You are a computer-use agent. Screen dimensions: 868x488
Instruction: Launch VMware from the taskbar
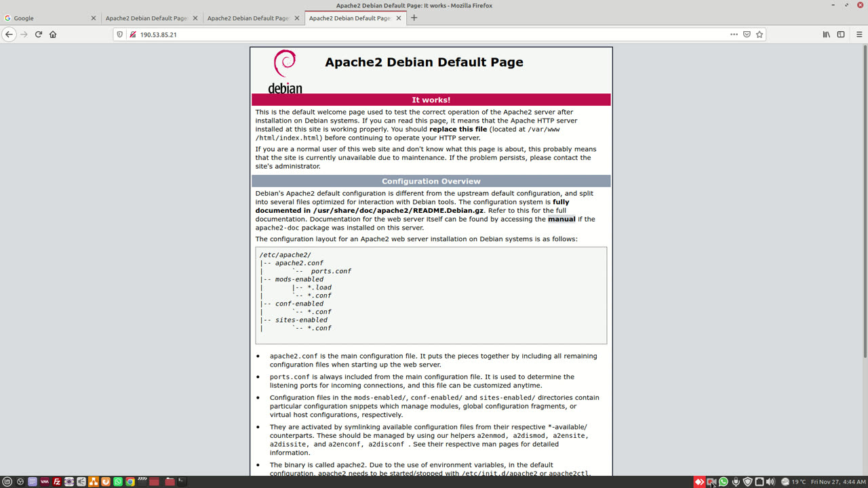(x=45, y=482)
